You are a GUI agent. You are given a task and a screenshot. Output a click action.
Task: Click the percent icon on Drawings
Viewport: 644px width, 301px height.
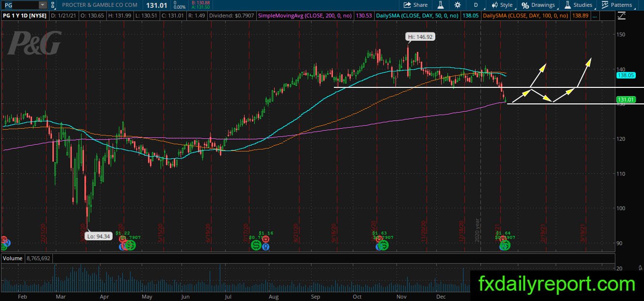pyautogui.click(x=525, y=5)
